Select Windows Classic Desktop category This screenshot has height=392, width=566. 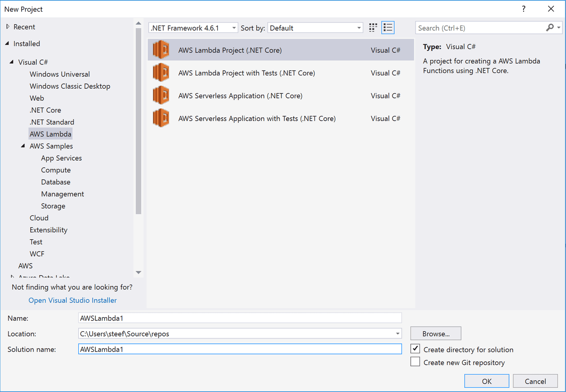point(70,86)
